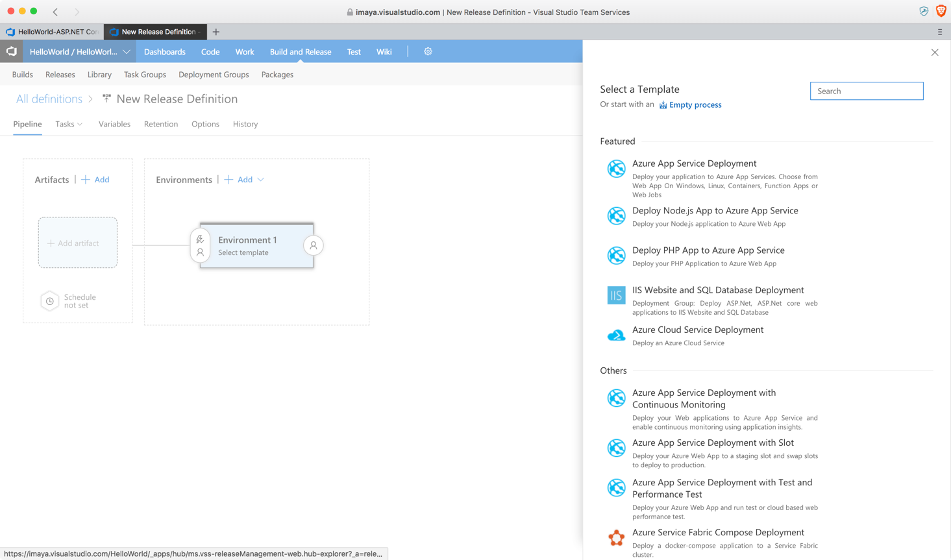Expand the Environments Add dropdown

coord(261,180)
